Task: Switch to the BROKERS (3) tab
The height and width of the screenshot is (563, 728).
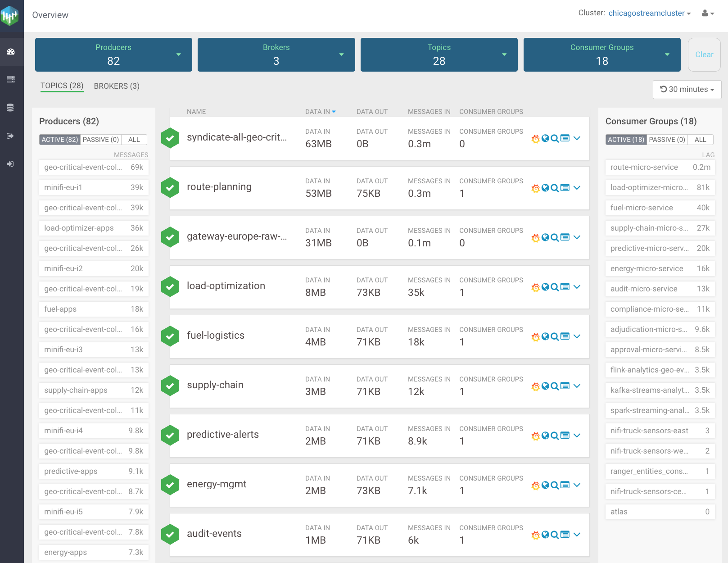Action: [117, 86]
